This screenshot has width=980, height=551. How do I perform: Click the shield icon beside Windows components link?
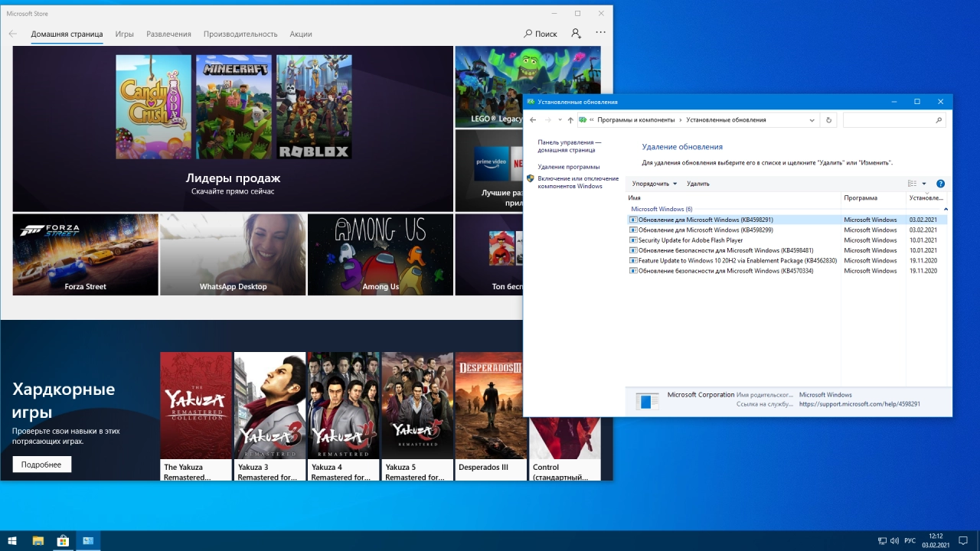click(530, 178)
